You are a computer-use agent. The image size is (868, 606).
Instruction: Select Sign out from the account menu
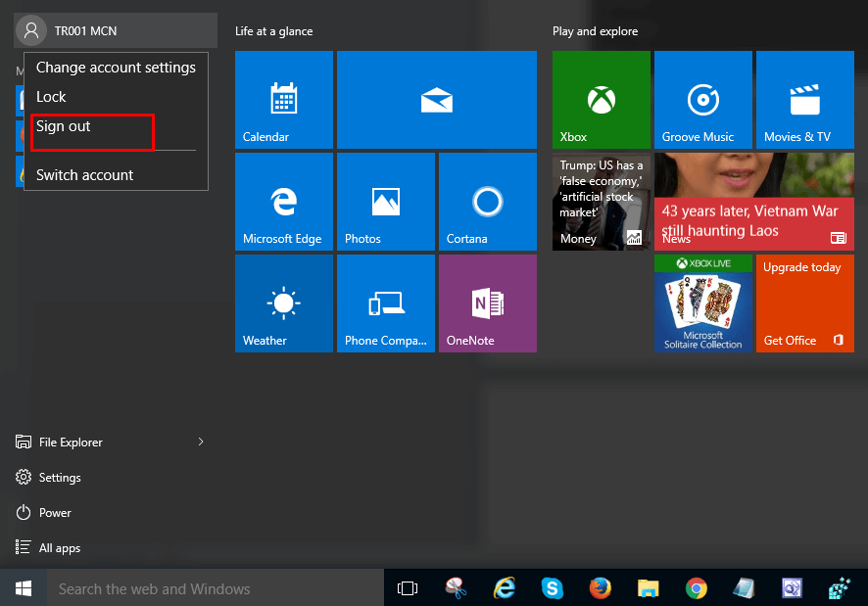tap(64, 126)
